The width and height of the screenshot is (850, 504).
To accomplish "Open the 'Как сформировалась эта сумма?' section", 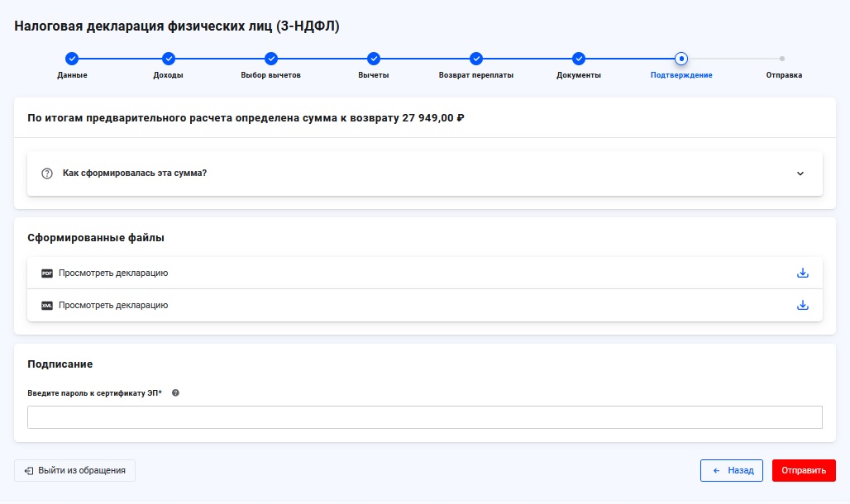I will pyautogui.click(x=135, y=174).
